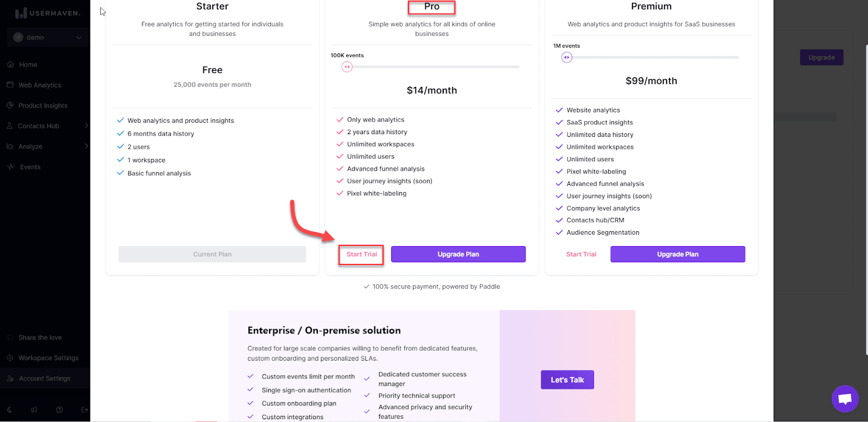Viewport: 868px width, 422px height.
Task: Toggle dark mode moon icon
Action: [x=10, y=410]
